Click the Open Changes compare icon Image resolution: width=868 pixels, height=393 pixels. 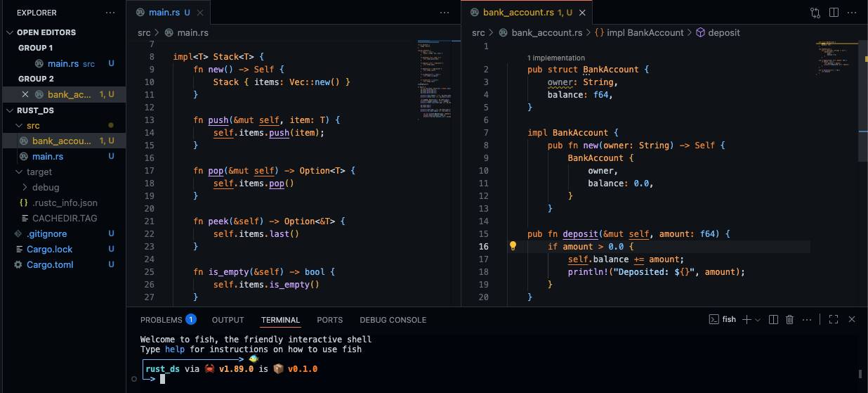pyautogui.click(x=815, y=13)
